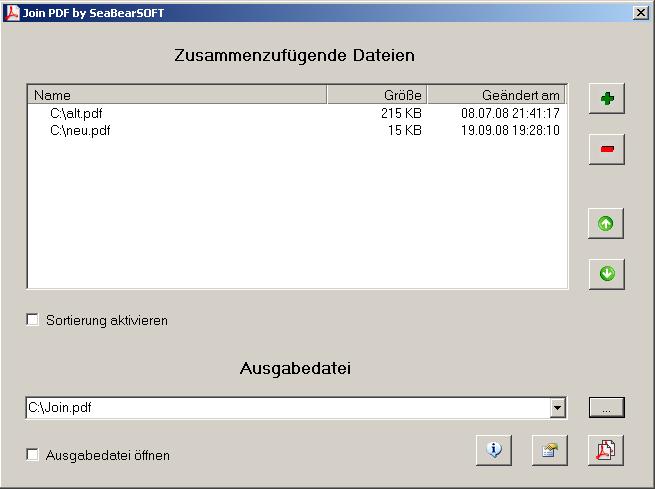Select the C:\alt.pdf file entry
This screenshot has width=655, height=489.
(x=76, y=114)
